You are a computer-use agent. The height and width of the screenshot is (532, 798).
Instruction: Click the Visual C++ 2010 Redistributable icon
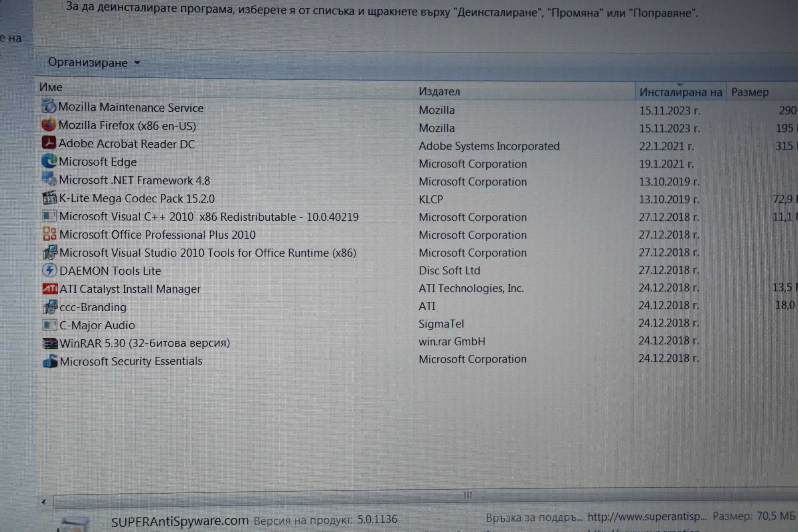click(49, 216)
